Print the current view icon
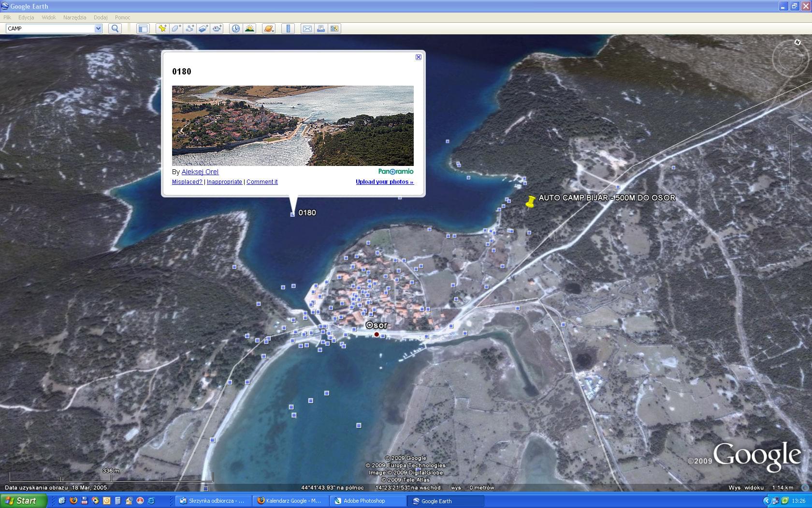 (320, 29)
